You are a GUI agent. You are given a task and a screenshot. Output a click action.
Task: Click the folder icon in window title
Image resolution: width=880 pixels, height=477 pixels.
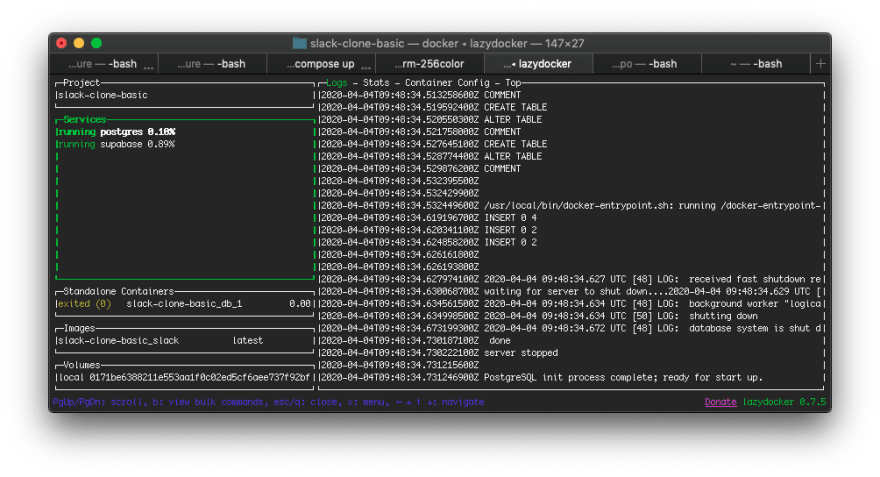coord(300,43)
